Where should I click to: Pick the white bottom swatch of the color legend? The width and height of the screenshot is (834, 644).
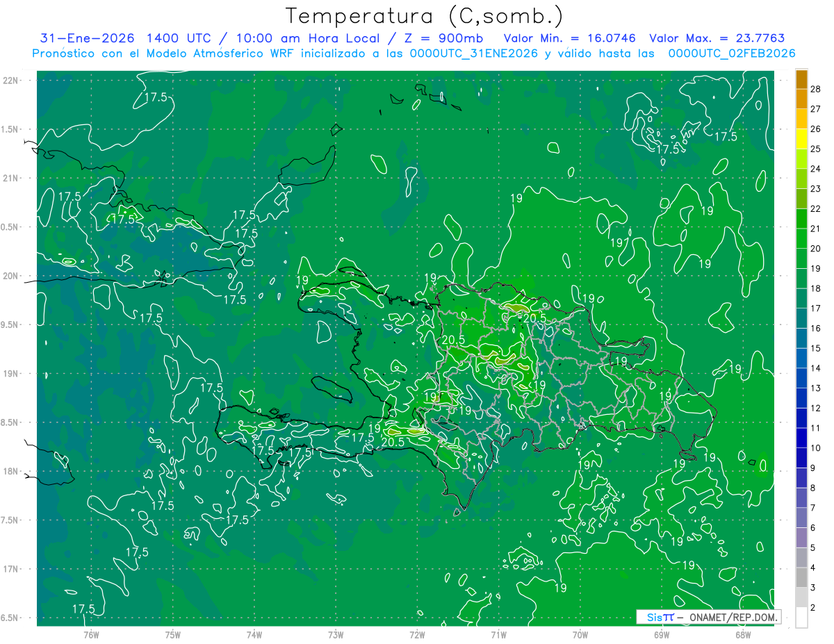coord(801,618)
